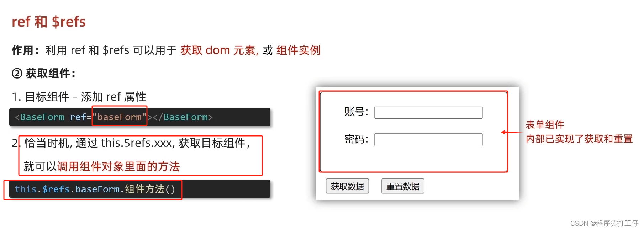
Task: Click the "ref 和 $refs" heading
Action: (49, 22)
